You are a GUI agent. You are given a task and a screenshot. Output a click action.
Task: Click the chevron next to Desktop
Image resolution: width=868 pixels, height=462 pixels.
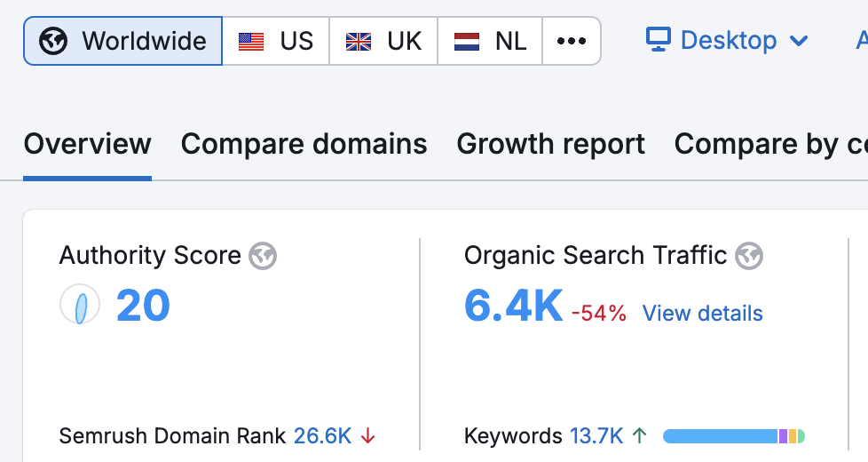pyautogui.click(x=799, y=41)
